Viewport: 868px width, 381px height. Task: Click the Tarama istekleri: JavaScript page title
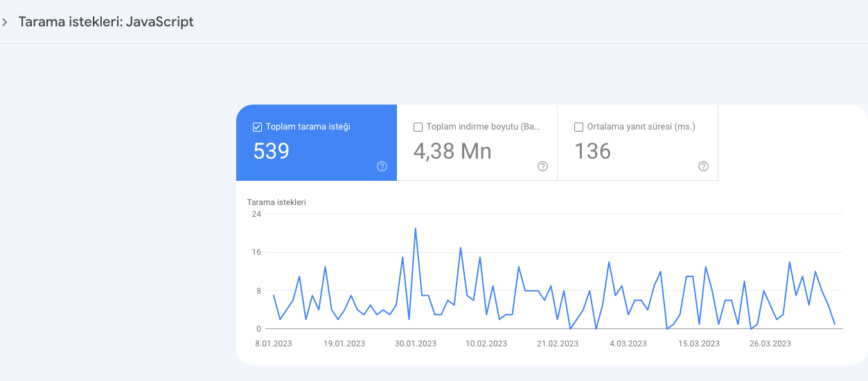(105, 21)
